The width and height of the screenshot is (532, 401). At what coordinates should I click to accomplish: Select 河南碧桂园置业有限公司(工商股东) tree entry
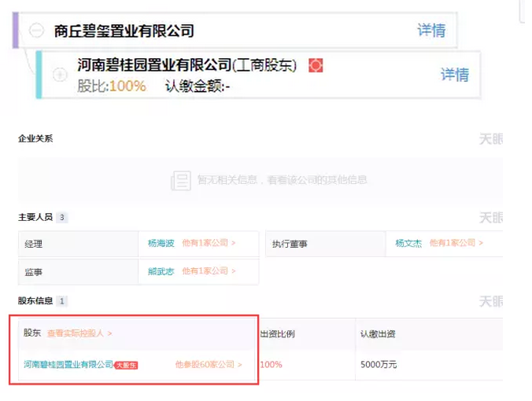pyautogui.click(x=187, y=64)
